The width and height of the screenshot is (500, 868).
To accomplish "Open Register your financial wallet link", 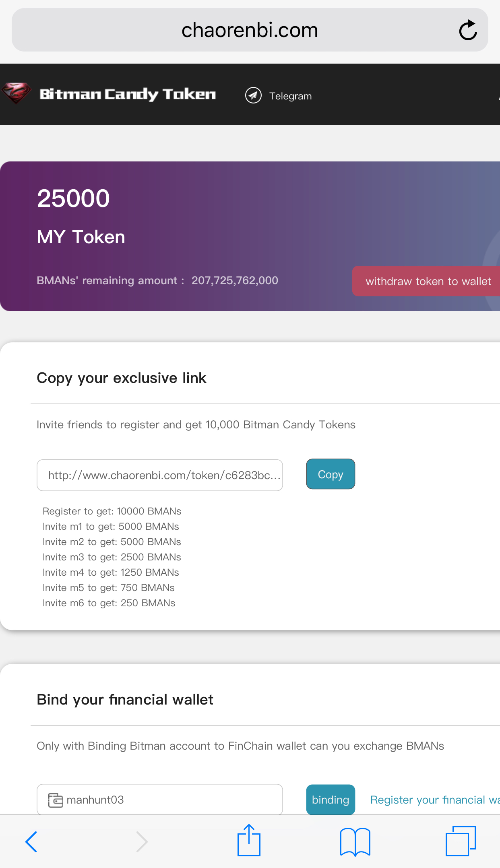I will click(435, 800).
